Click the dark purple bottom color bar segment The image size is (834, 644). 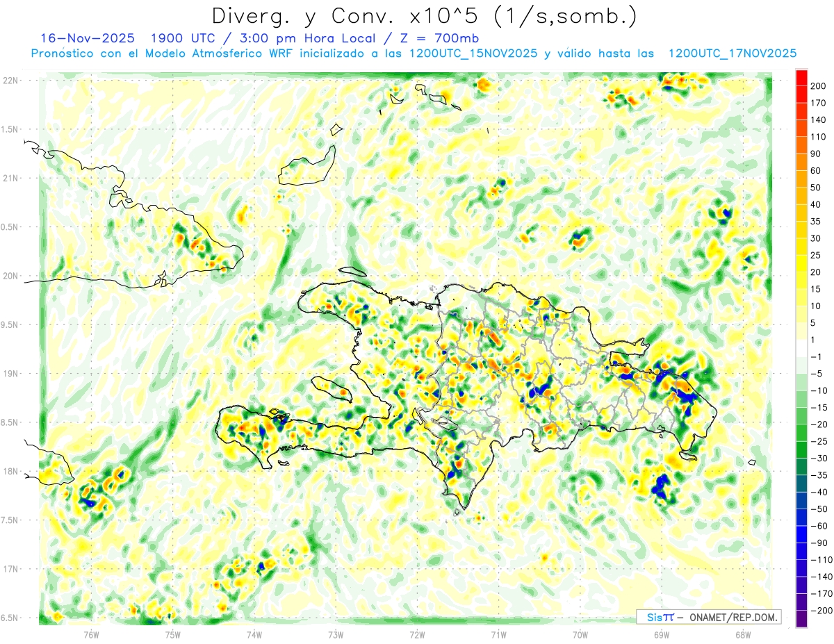click(801, 619)
